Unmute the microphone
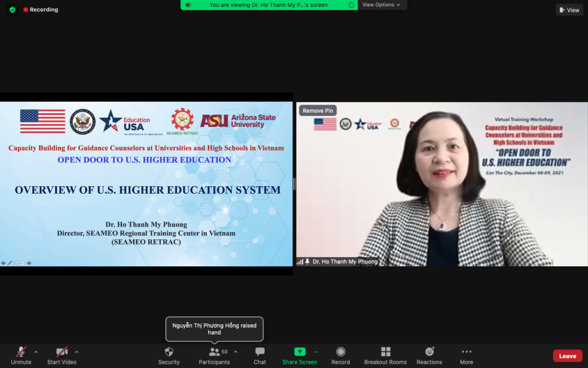 click(21, 352)
